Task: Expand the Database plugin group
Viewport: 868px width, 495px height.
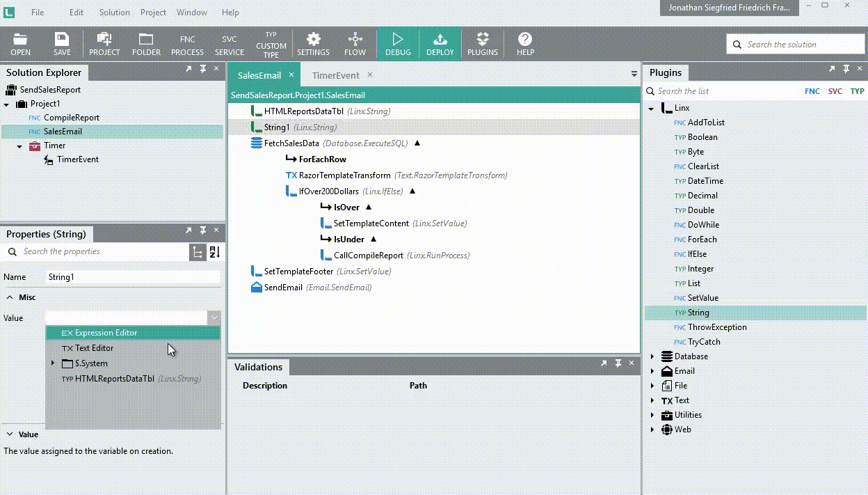Action: point(652,356)
